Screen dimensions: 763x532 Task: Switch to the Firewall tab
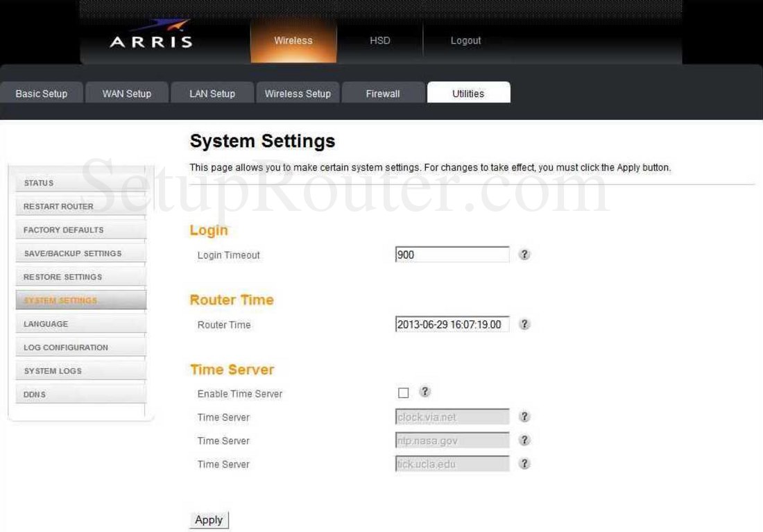click(382, 93)
